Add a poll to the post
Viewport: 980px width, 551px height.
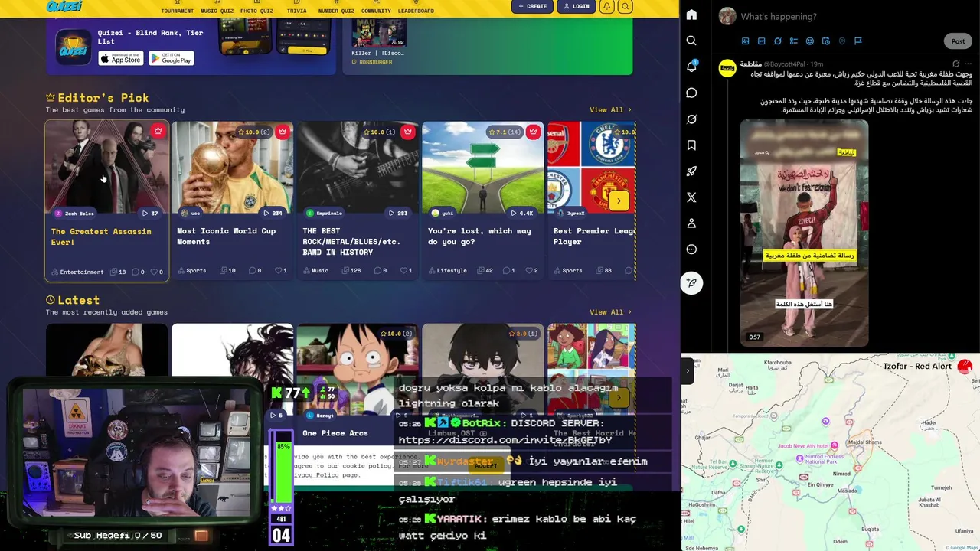click(x=794, y=41)
